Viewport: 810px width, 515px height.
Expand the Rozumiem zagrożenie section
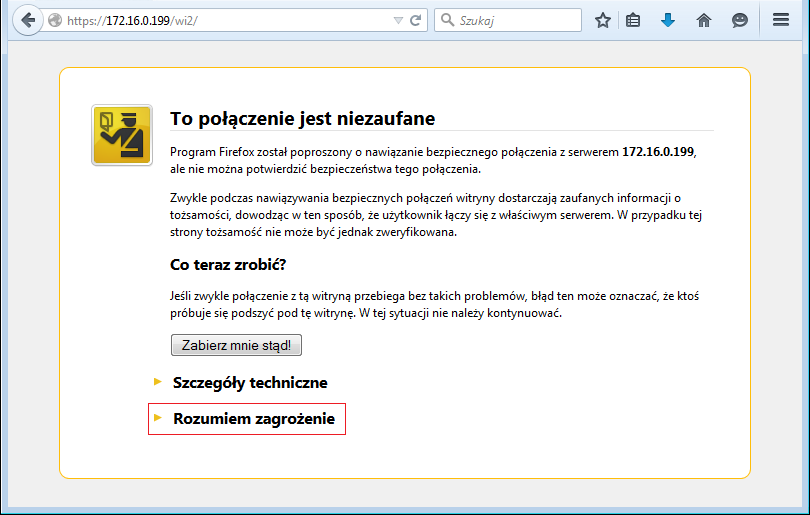244,418
